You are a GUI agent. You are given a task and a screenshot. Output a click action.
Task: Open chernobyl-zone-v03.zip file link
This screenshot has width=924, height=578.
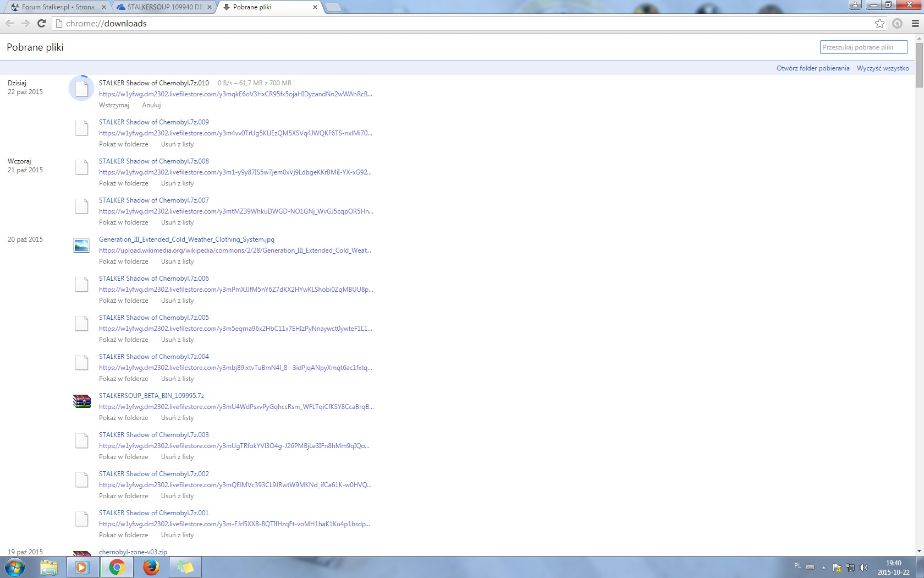point(133,552)
